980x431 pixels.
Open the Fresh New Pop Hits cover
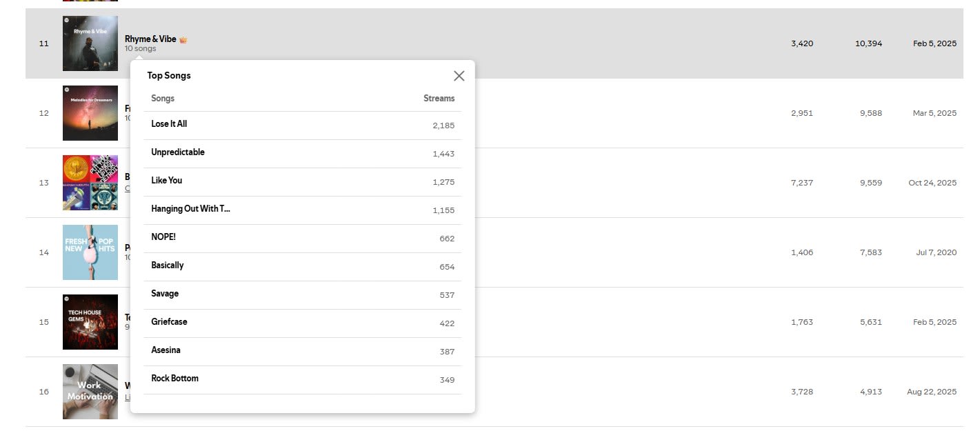tap(90, 252)
